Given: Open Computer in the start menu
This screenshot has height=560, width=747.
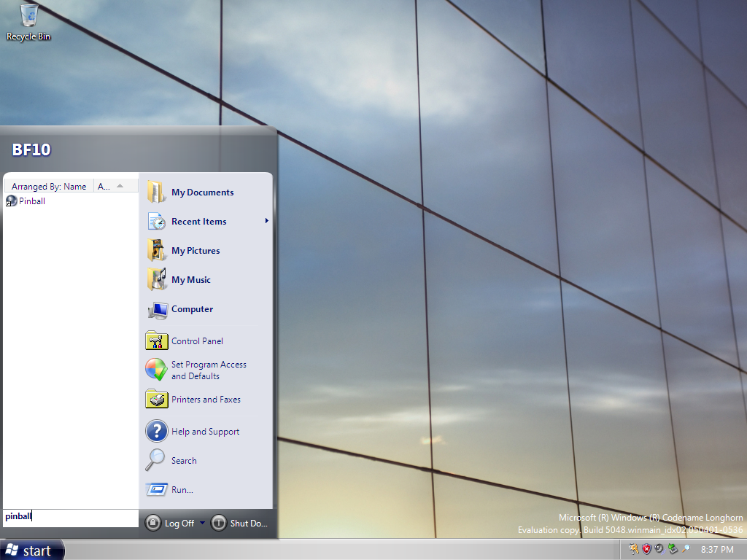Looking at the screenshot, I should tap(192, 309).
